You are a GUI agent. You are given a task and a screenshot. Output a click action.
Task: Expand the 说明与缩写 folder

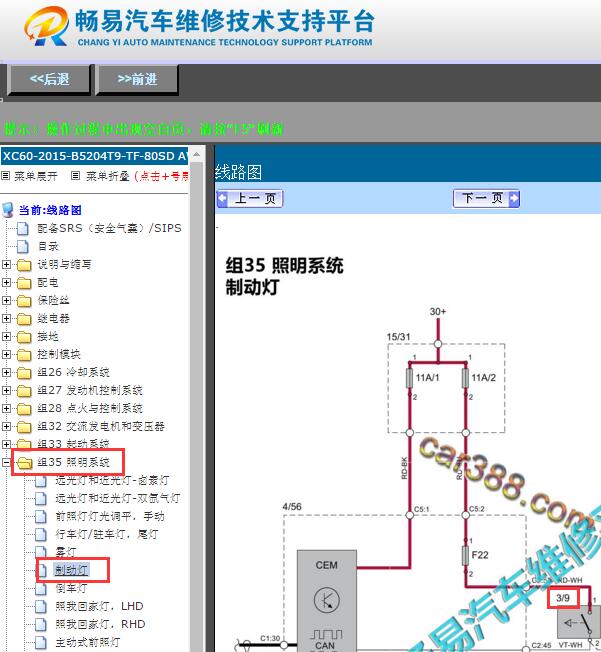point(6,264)
